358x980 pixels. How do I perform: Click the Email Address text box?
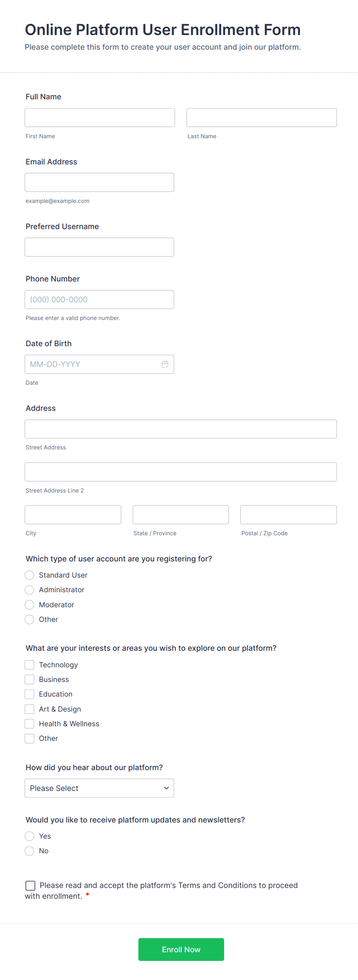tap(99, 182)
